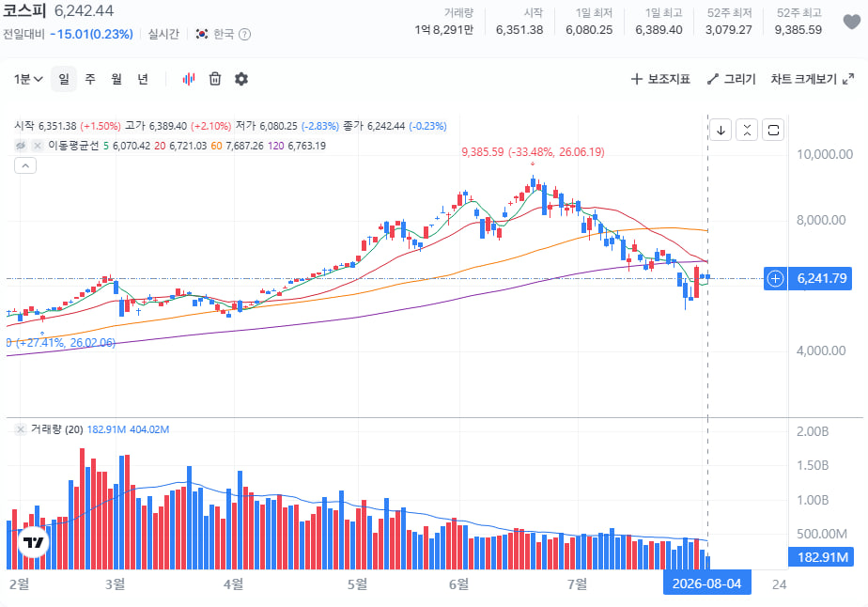Remove the 거래량 volume indicator (X)
The width and height of the screenshot is (868, 607).
[20, 429]
